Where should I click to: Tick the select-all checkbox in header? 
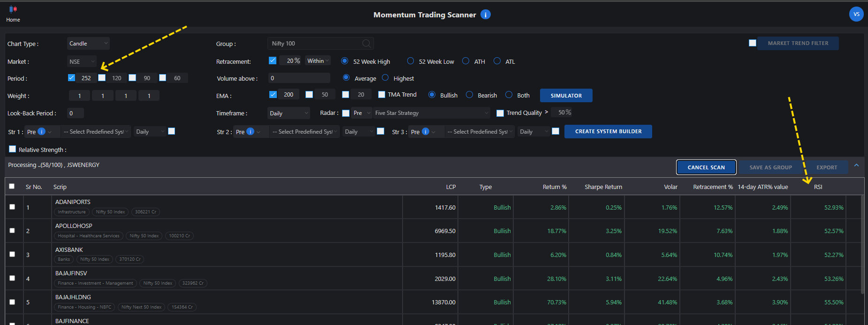tap(12, 186)
